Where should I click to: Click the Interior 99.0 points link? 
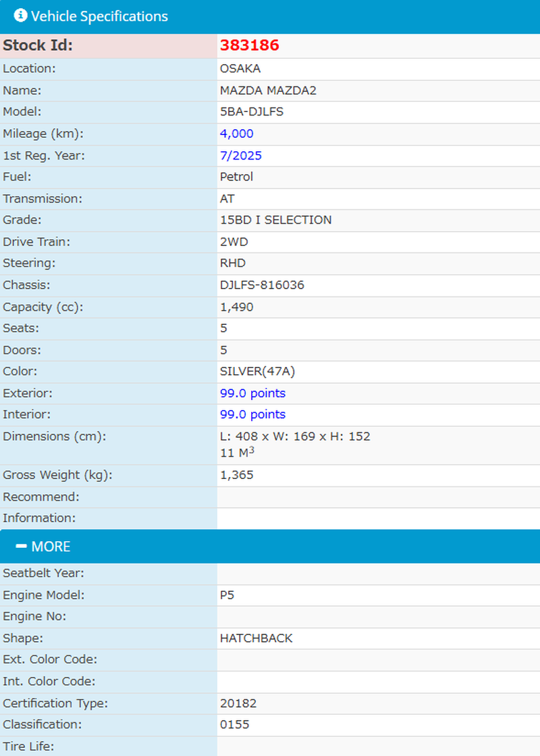(253, 414)
